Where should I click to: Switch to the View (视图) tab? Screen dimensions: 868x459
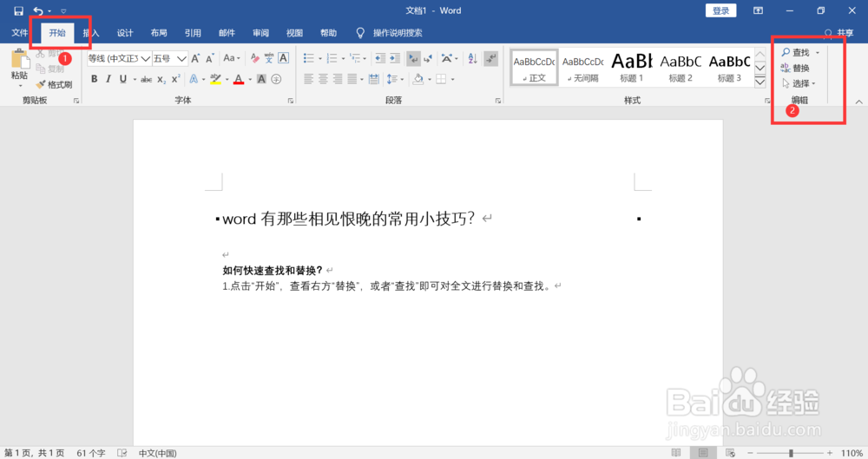(294, 33)
